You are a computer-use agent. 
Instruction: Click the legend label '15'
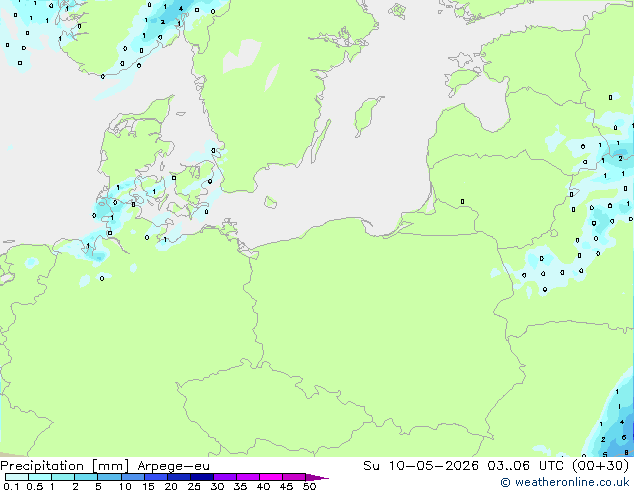click(148, 486)
